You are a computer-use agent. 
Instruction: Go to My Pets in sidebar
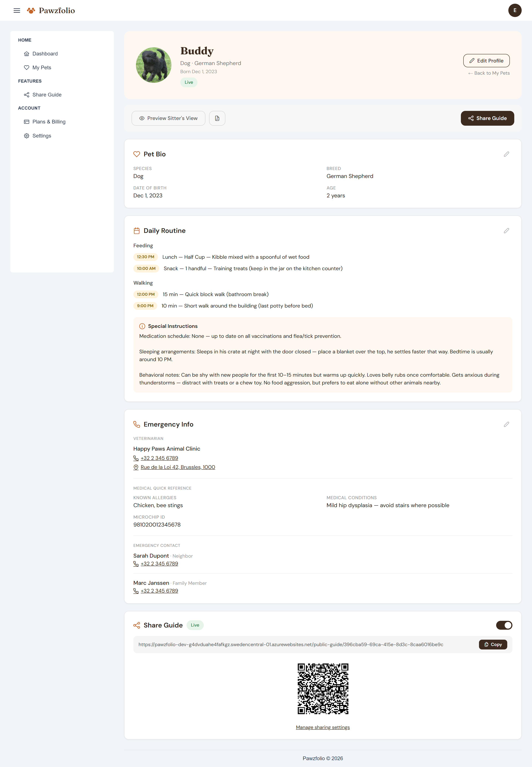(x=42, y=67)
